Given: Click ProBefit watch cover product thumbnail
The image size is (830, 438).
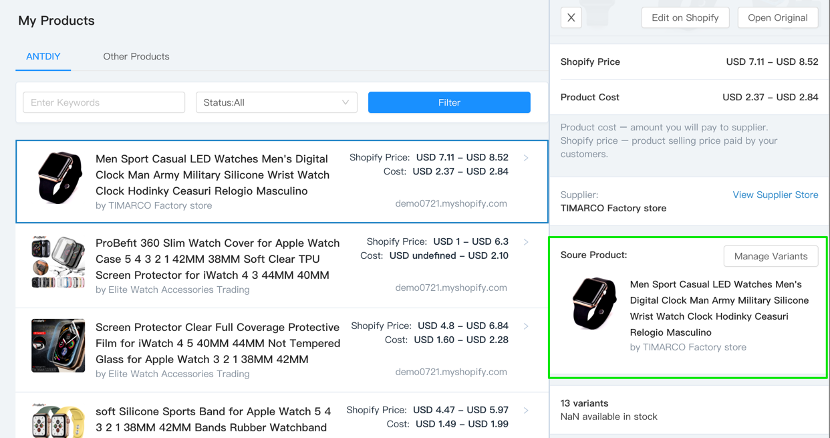Looking at the screenshot, I should [x=58, y=262].
